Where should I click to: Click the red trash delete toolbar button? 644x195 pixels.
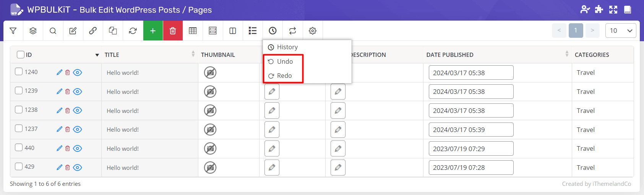coord(173,31)
